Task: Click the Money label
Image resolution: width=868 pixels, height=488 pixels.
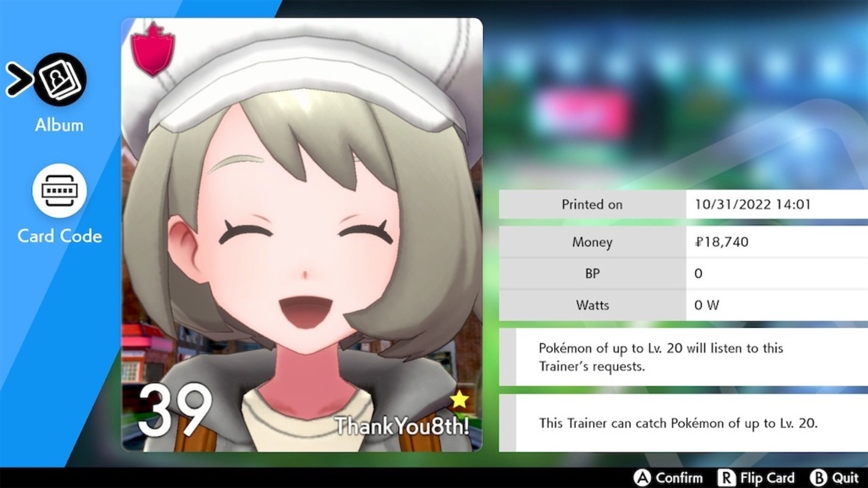Action: click(592, 242)
